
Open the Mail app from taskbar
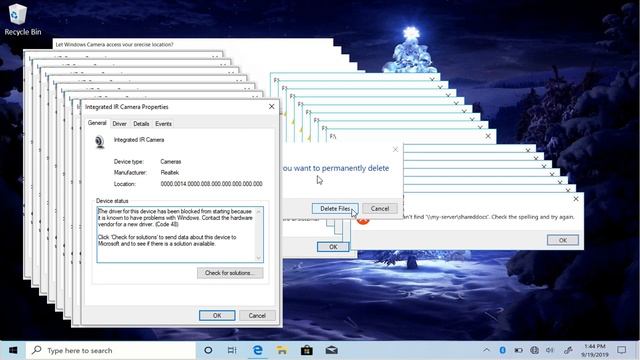[331, 350]
